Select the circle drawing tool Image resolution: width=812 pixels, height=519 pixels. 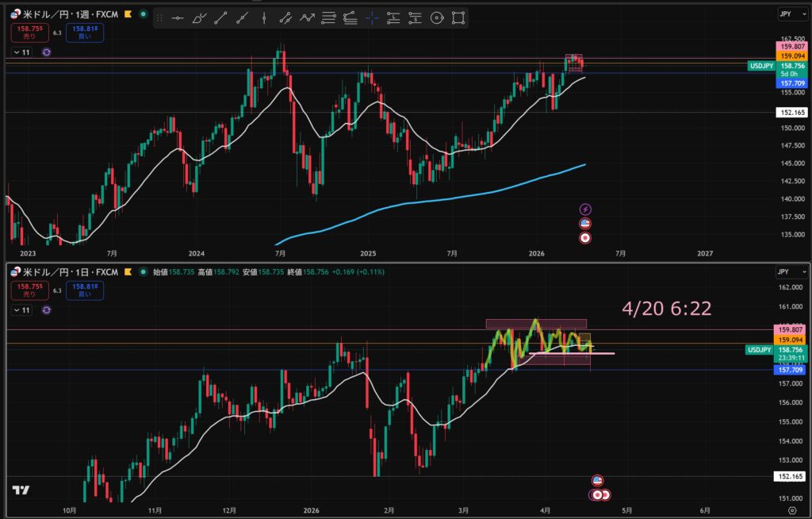[437, 18]
